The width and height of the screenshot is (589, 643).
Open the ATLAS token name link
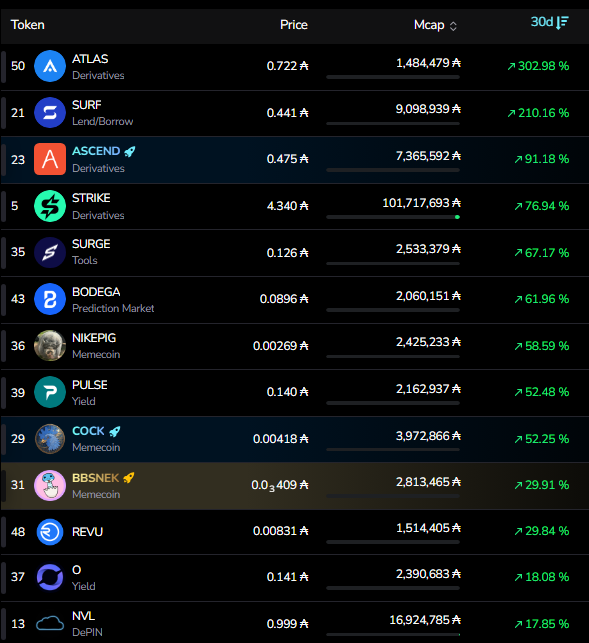click(x=90, y=59)
